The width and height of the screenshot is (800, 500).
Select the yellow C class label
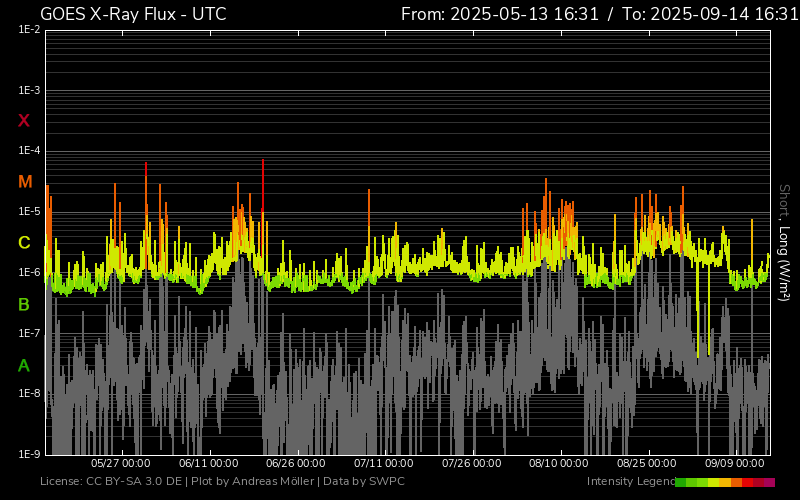24,243
